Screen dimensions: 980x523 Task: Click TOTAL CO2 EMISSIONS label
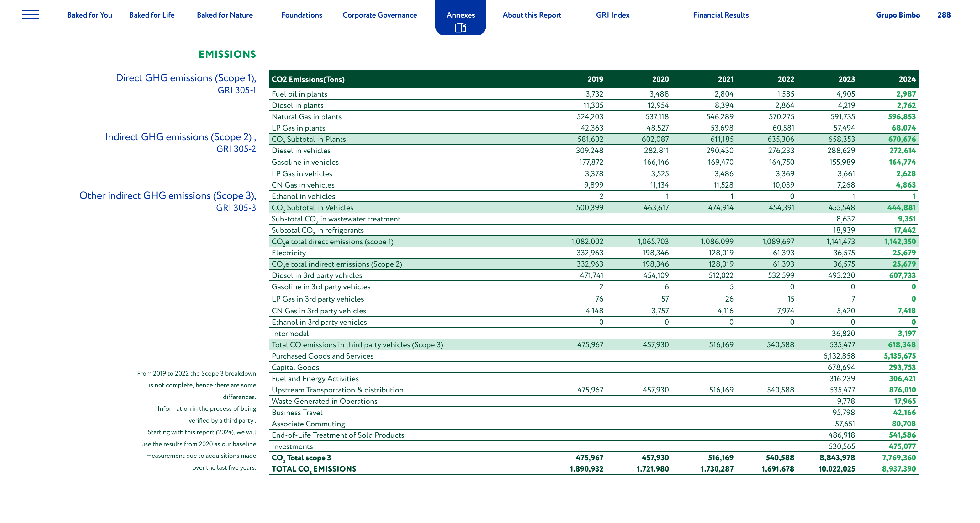(314, 469)
